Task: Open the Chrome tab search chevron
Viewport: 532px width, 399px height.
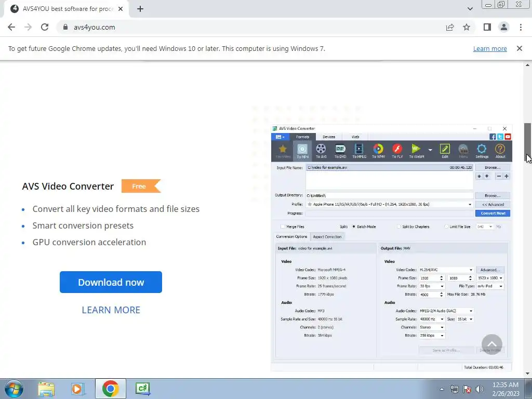Action: [x=470, y=9]
